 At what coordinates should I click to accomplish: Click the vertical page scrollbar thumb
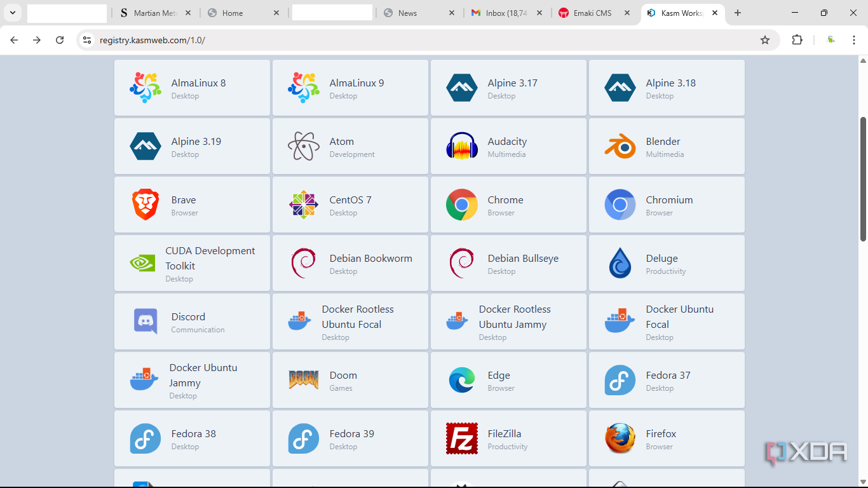[x=863, y=179]
